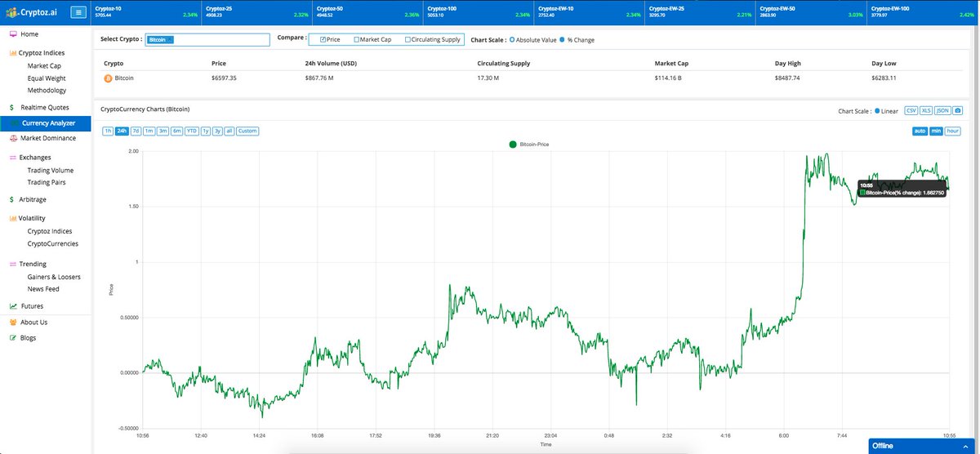This screenshot has width=980, height=454.
Task: Open CryptoCurrencies under Volatility
Action: coord(53,243)
